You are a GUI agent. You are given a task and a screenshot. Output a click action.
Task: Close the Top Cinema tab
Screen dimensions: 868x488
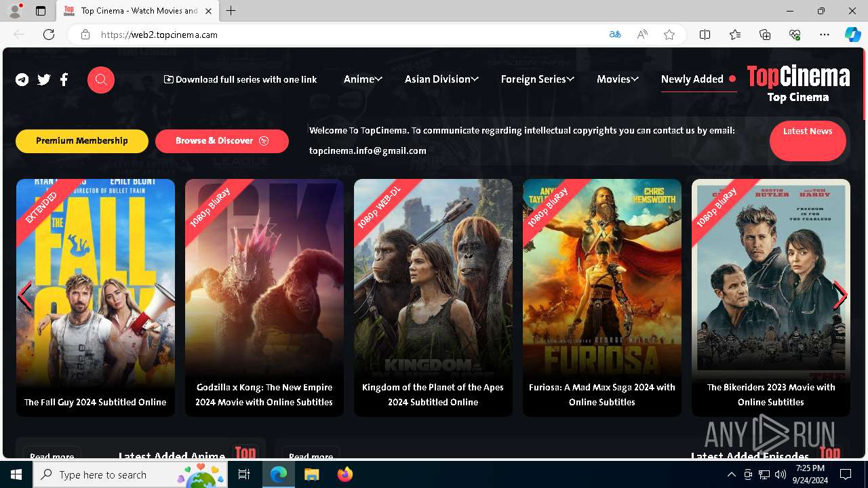click(x=209, y=11)
